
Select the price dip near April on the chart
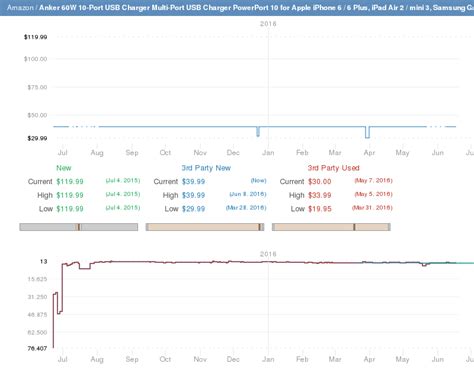(x=367, y=132)
